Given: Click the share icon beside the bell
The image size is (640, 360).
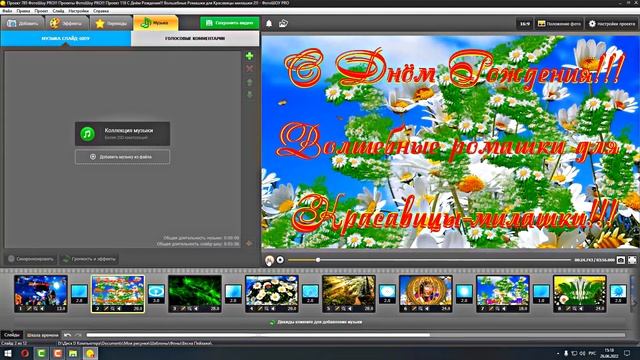Looking at the screenshot, I should click(x=283, y=24).
